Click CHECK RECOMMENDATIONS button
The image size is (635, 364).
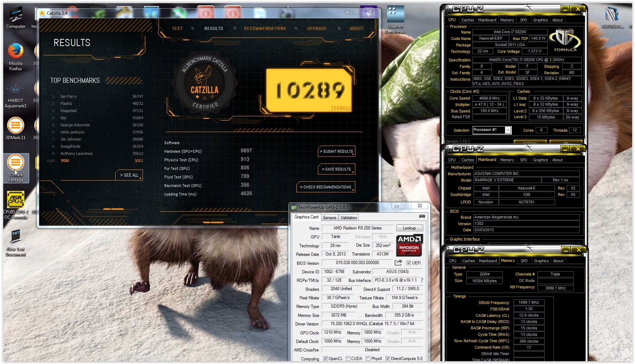(326, 187)
